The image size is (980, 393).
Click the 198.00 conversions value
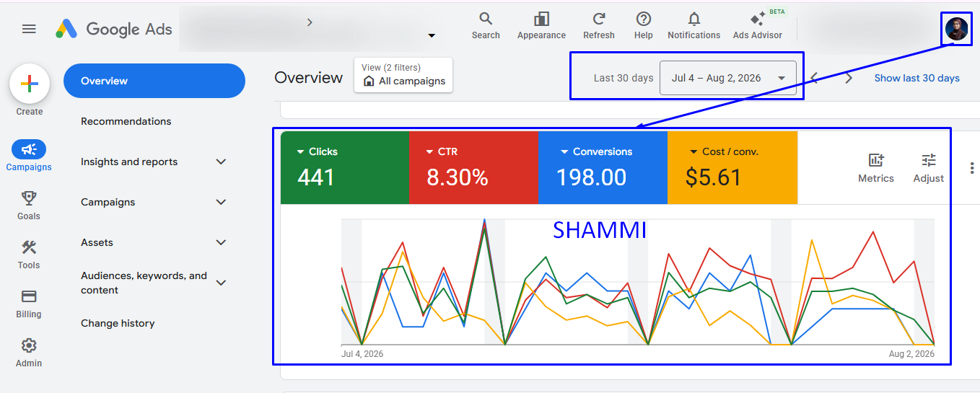591,177
